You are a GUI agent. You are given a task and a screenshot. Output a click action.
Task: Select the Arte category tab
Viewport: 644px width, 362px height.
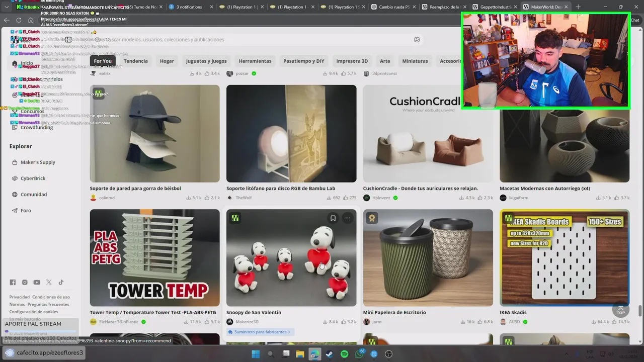(x=385, y=61)
